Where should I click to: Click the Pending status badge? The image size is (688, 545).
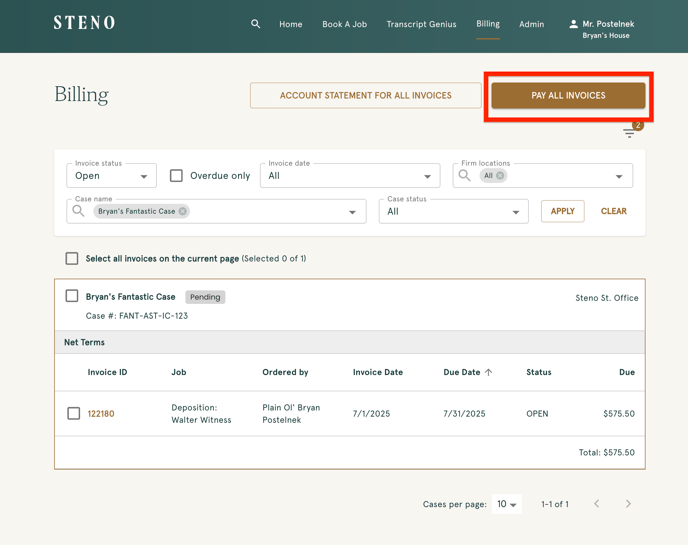tap(205, 297)
